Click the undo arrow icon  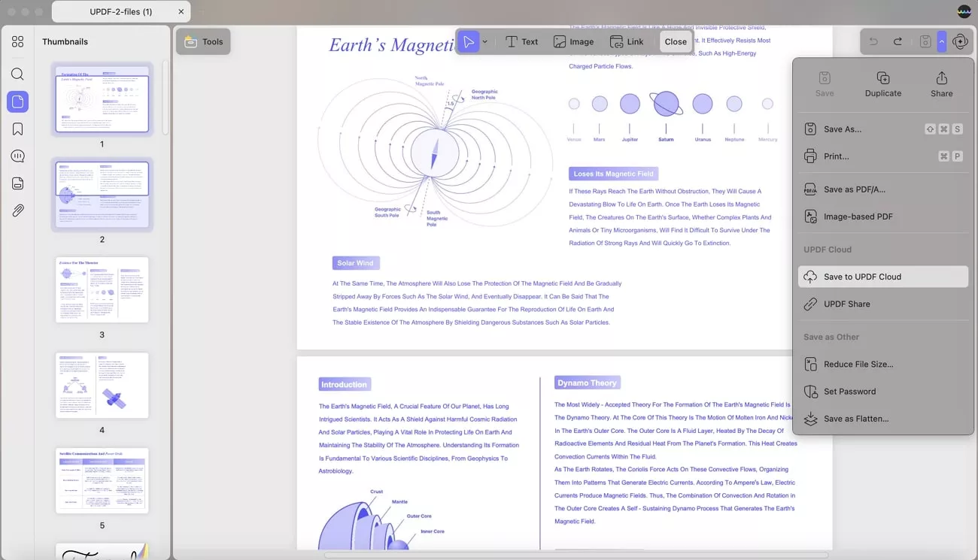point(873,42)
